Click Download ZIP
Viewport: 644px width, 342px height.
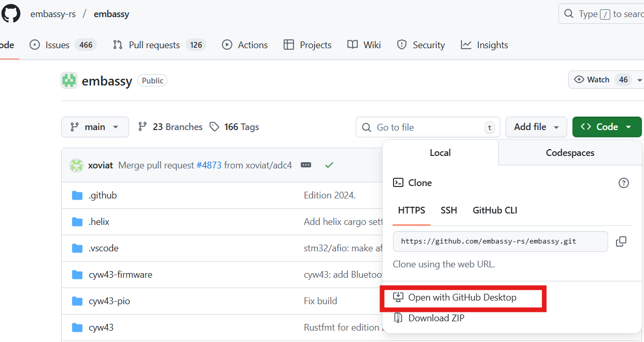coord(436,318)
